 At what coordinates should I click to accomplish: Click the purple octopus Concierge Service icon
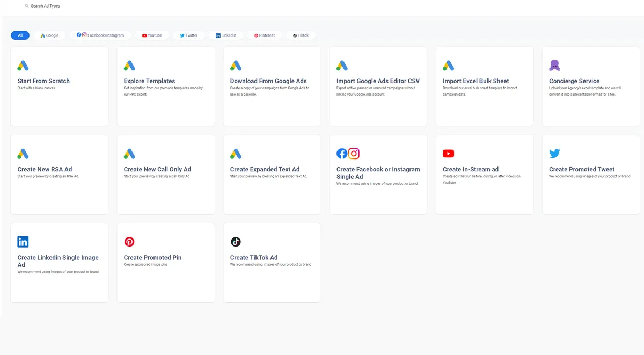pyautogui.click(x=554, y=66)
